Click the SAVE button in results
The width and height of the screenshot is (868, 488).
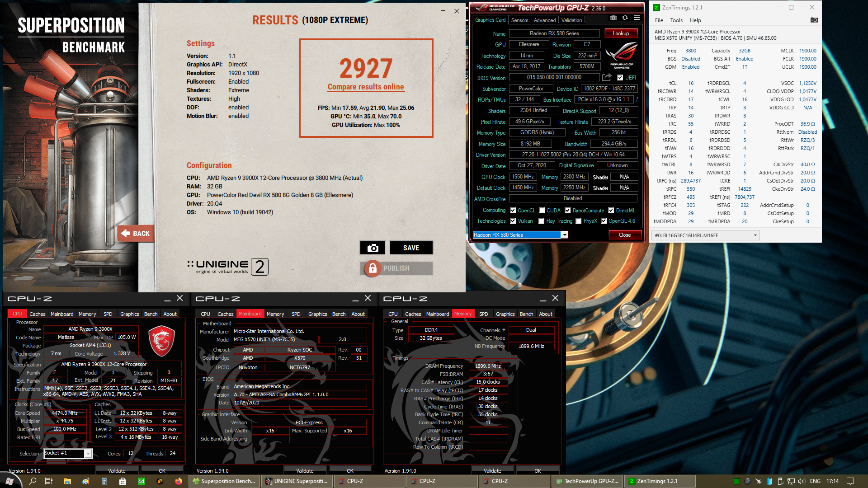[411, 248]
